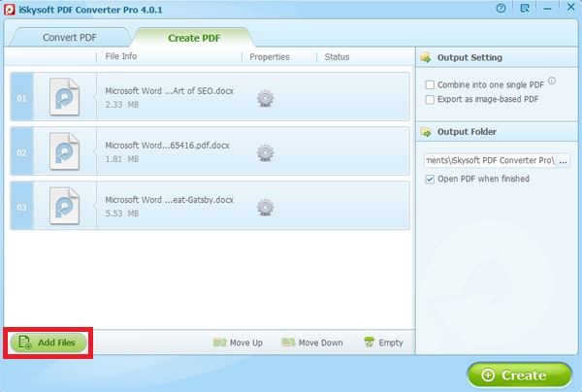Close the PDF Converter window
The image size is (582, 392).
coord(571,7)
